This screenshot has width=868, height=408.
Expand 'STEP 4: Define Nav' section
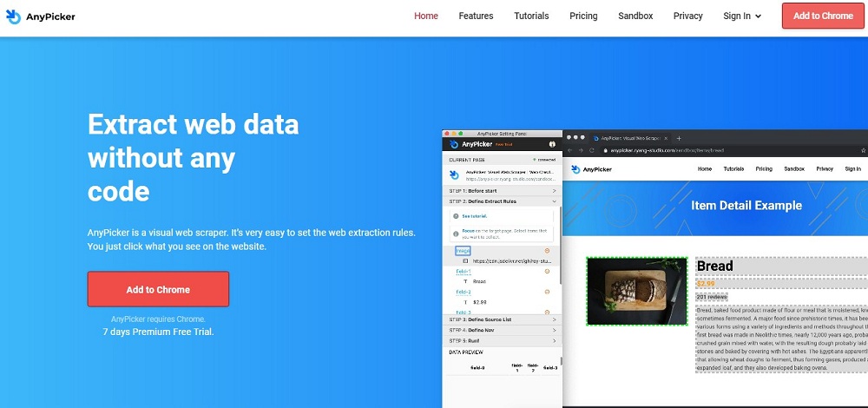(502, 331)
